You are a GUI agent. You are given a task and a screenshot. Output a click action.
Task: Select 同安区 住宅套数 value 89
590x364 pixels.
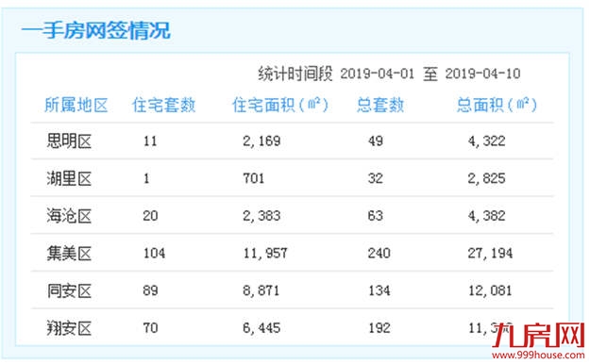point(150,290)
